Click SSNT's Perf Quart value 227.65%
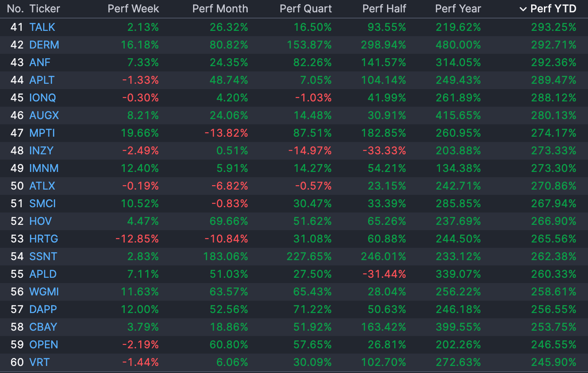 coord(309,257)
